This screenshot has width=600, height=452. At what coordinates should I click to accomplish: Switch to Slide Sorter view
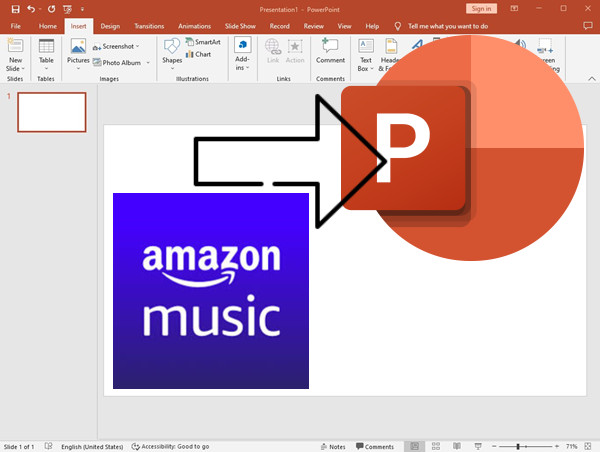coord(436,446)
